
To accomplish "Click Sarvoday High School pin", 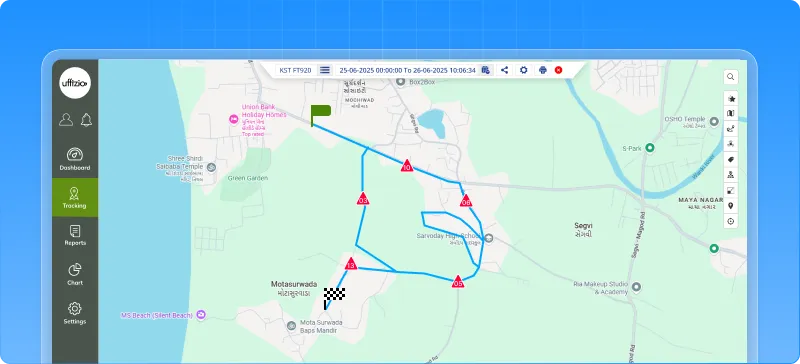I will click(489, 237).
